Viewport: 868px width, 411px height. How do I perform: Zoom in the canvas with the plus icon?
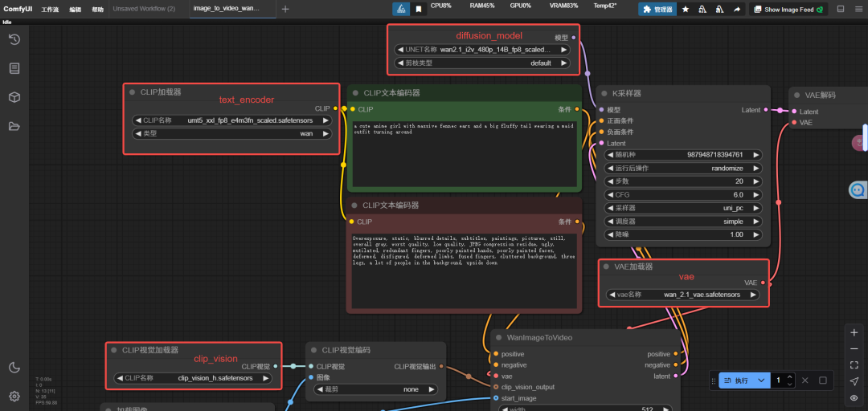tap(854, 332)
